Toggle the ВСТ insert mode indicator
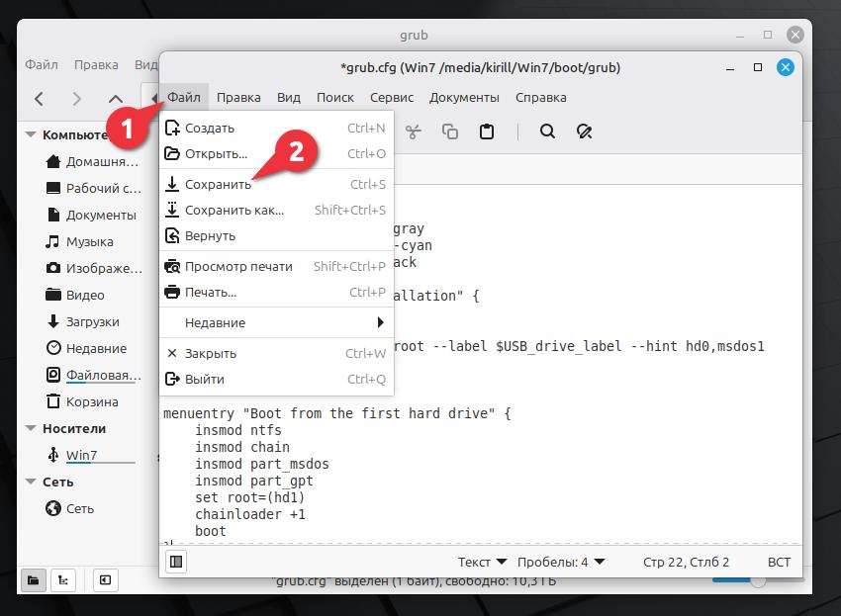Viewport: 841px width, 616px height. [779, 562]
